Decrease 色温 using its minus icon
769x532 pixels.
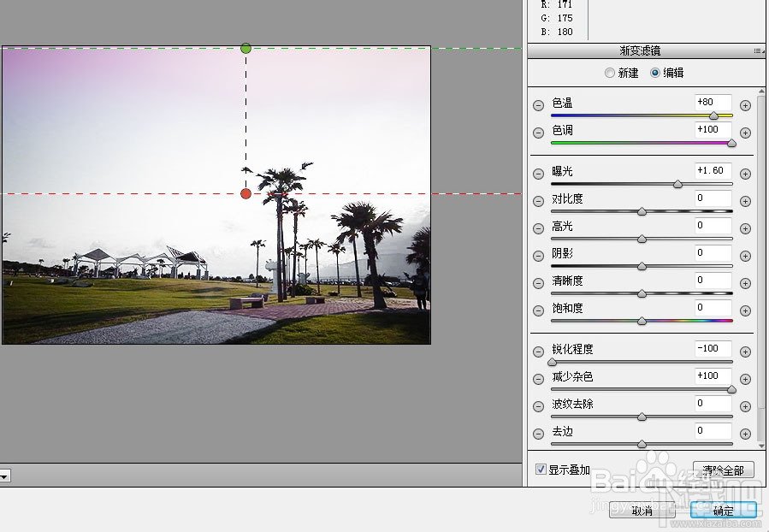click(539, 104)
